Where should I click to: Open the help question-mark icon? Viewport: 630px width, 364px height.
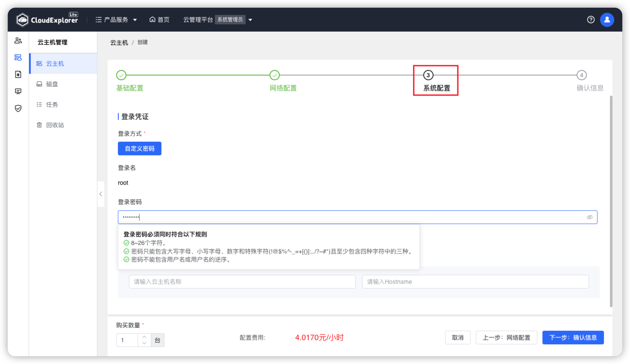[590, 19]
